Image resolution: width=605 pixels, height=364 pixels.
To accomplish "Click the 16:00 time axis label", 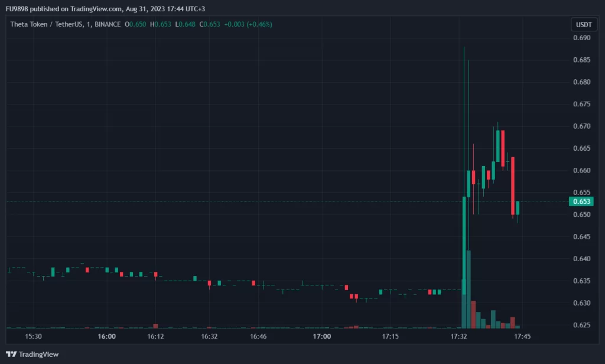I will click(106, 336).
